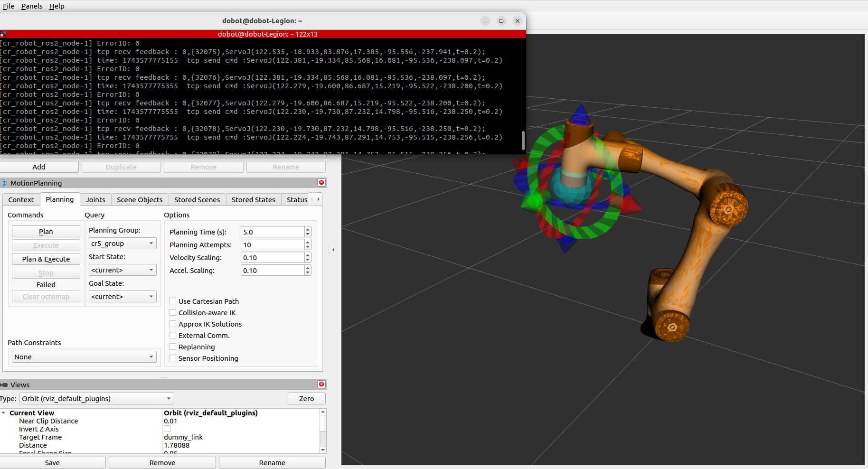
Task: Open the Goal State dropdown
Action: point(123,297)
